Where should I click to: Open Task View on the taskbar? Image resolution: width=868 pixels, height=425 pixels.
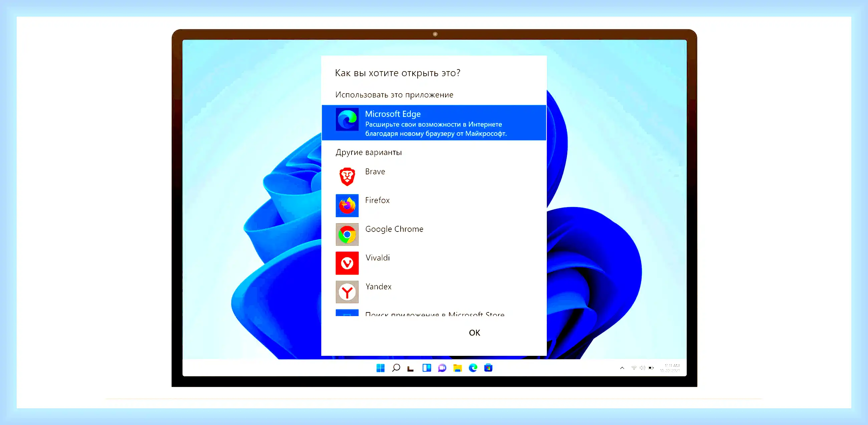pyautogui.click(x=410, y=368)
